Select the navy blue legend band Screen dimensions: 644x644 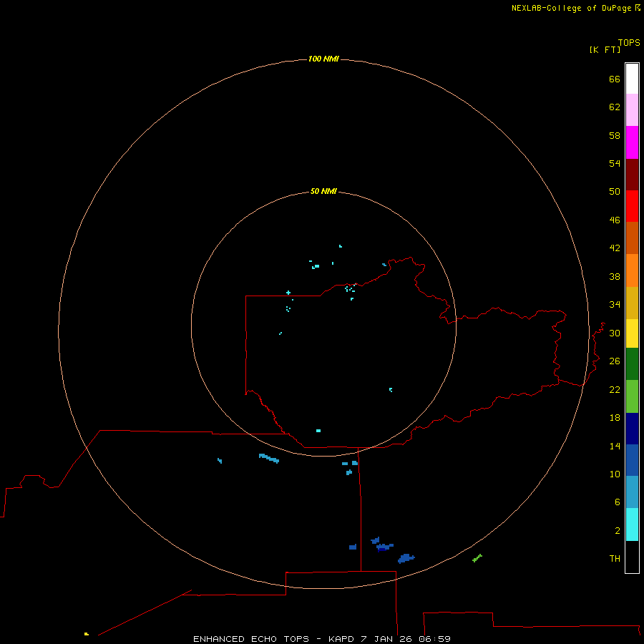(632, 428)
